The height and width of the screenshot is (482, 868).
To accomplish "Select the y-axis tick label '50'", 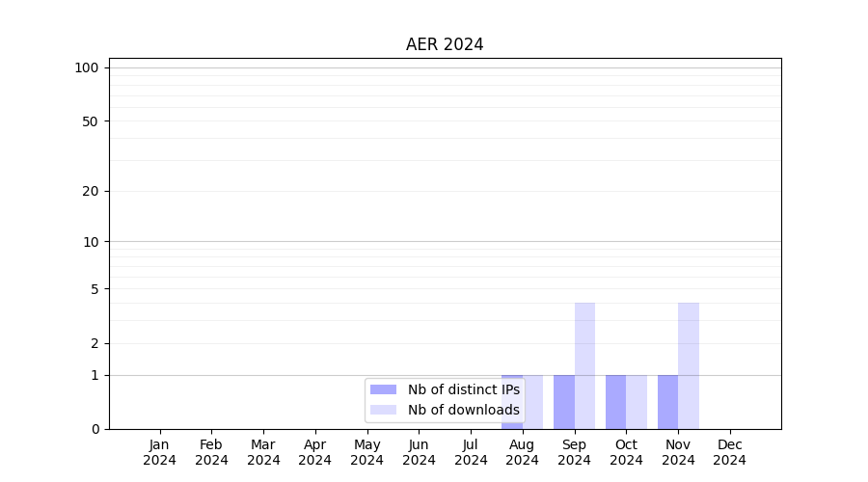I will coord(91,121).
